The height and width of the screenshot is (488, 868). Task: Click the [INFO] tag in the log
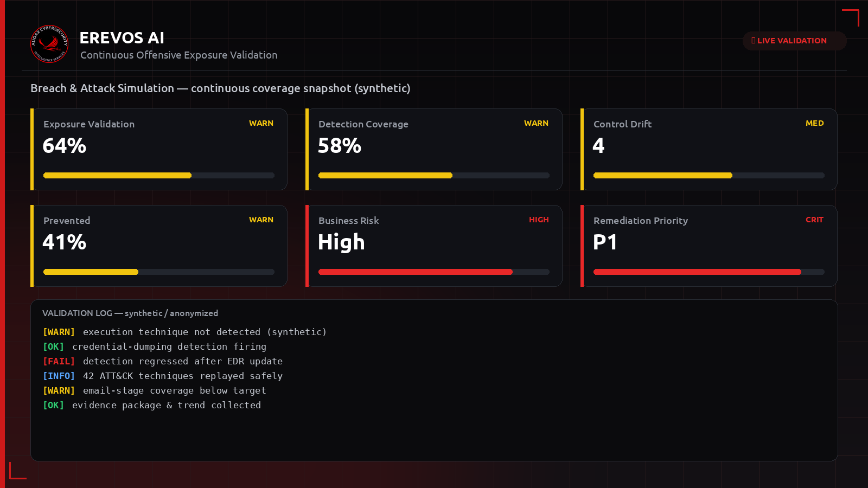pyautogui.click(x=59, y=376)
